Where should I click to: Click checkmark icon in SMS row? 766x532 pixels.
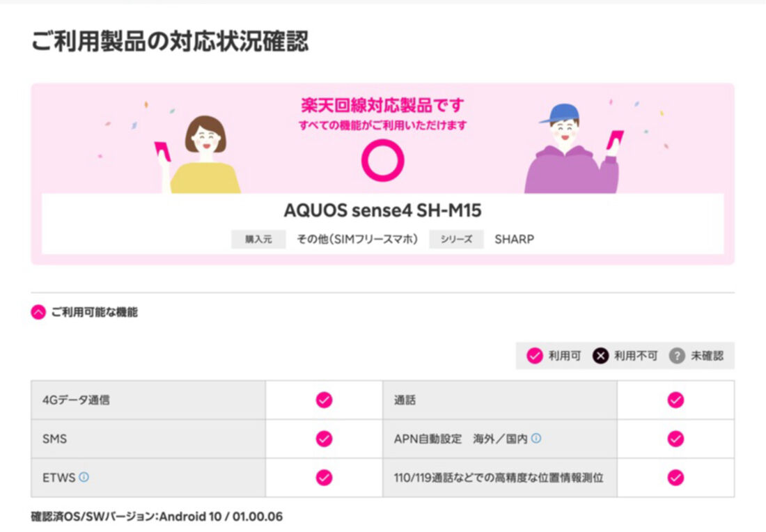(x=324, y=438)
